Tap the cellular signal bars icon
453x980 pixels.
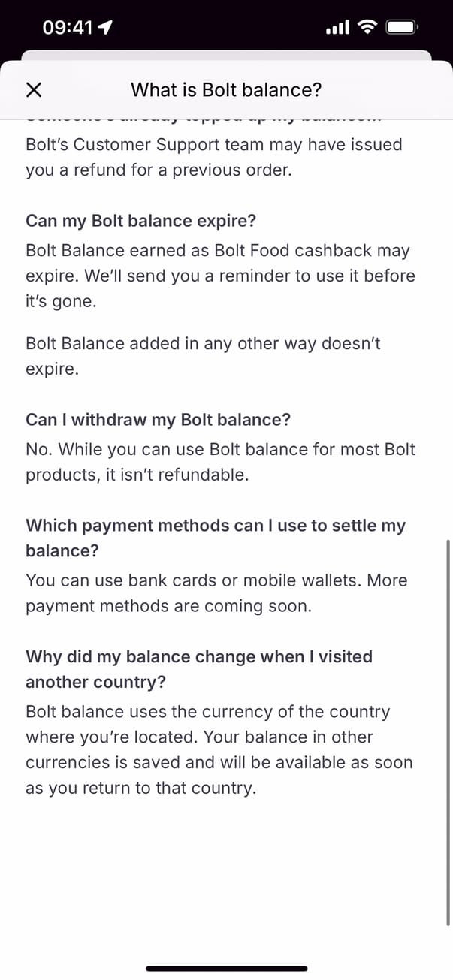point(337,28)
